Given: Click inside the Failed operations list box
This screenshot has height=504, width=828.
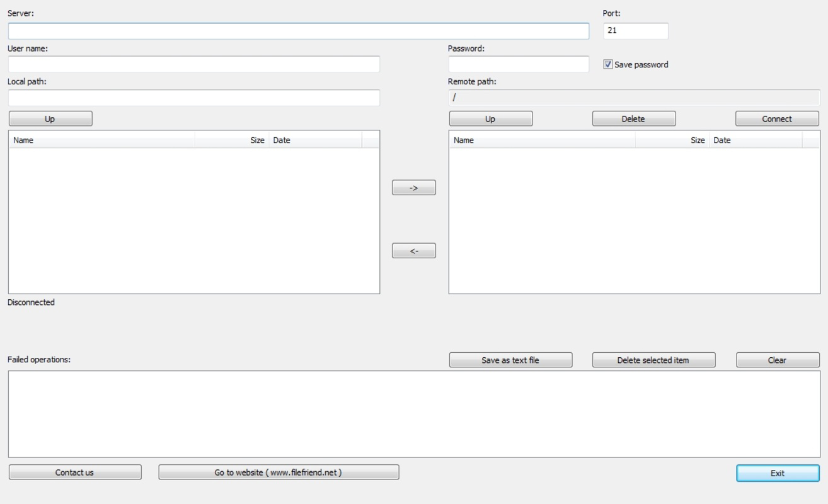Looking at the screenshot, I should pyautogui.click(x=414, y=414).
